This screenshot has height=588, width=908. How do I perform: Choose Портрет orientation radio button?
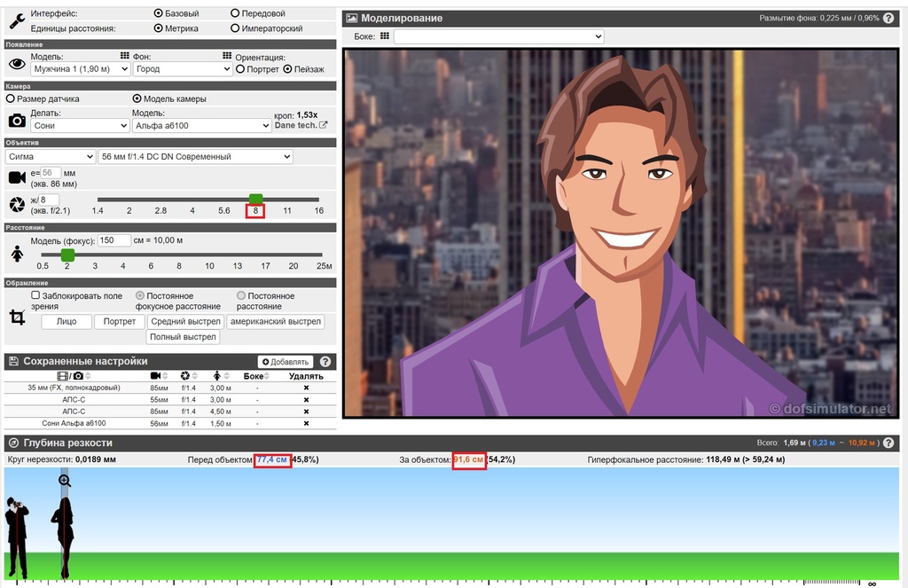click(x=240, y=69)
